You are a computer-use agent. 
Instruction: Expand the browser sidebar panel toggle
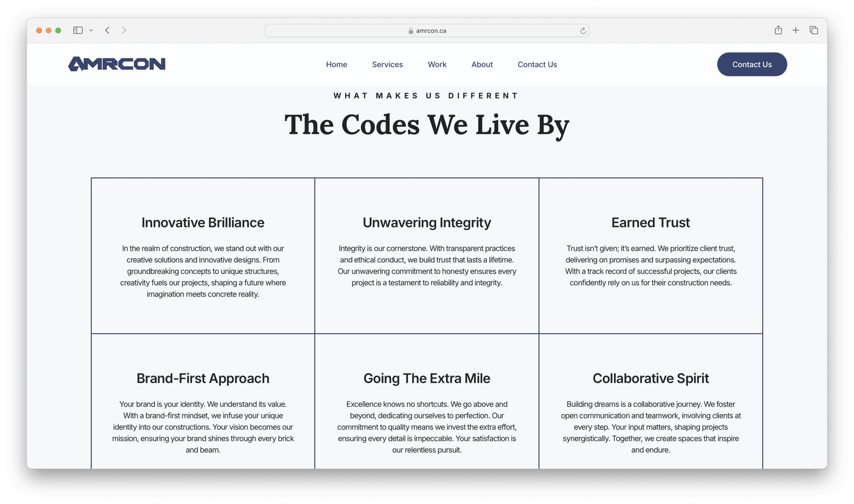[x=79, y=30]
